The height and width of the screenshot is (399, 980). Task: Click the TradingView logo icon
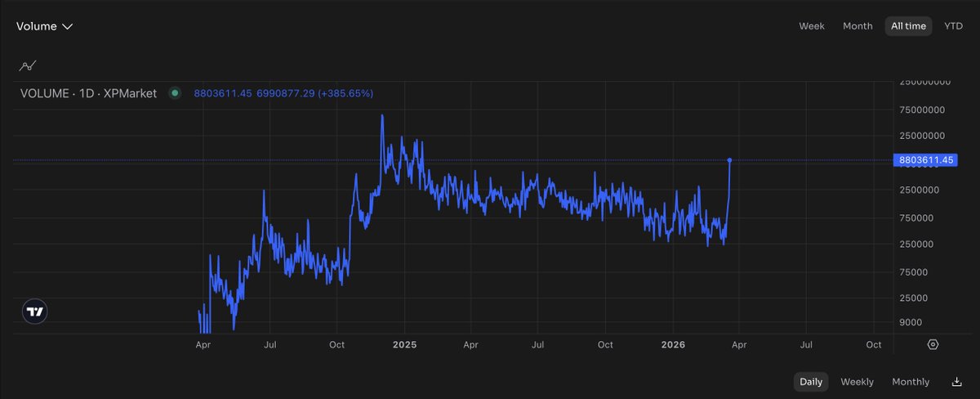coord(34,312)
